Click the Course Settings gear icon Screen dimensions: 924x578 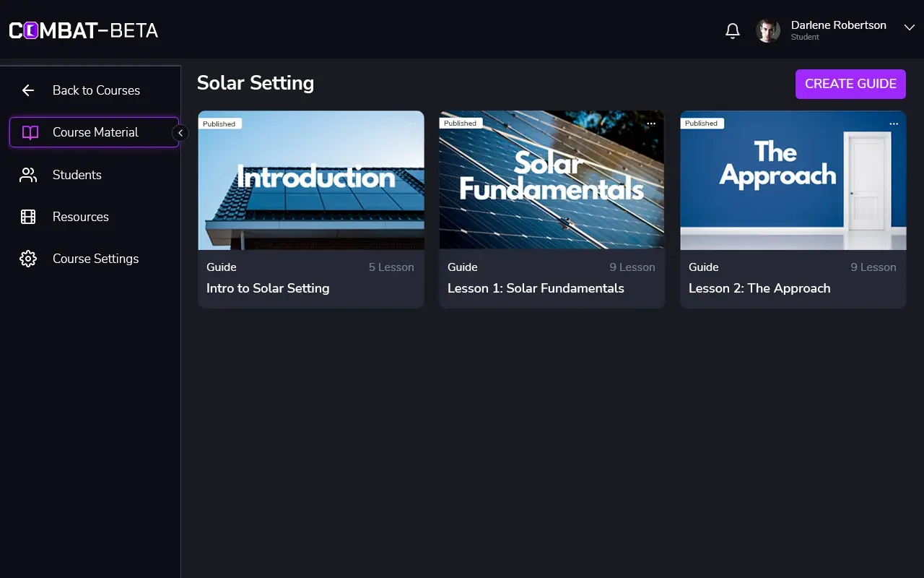click(28, 259)
